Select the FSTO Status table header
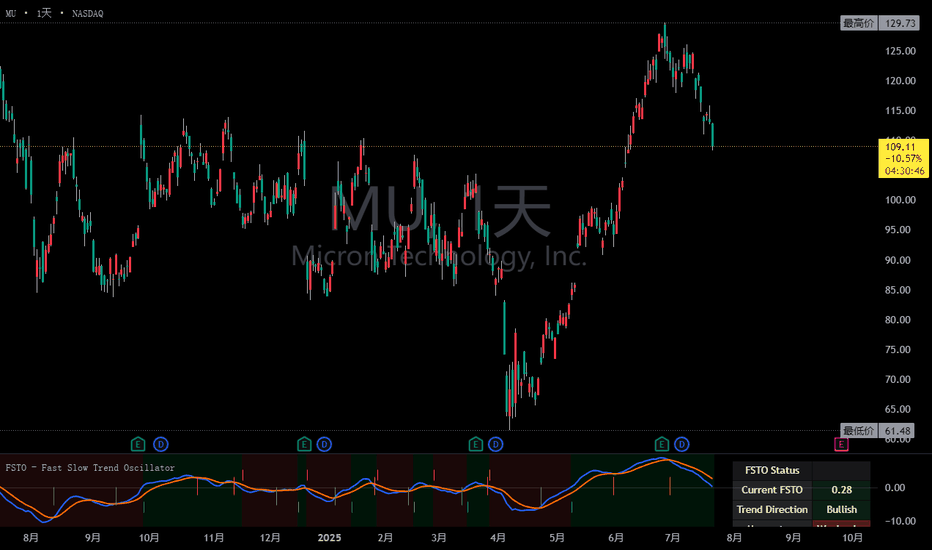This screenshot has height=550, width=932. [x=772, y=470]
